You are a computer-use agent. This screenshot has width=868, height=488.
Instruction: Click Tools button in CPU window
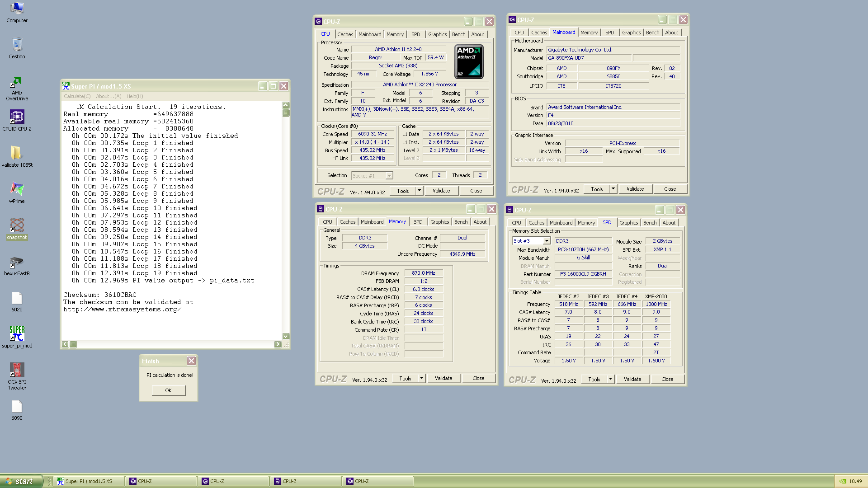point(403,191)
